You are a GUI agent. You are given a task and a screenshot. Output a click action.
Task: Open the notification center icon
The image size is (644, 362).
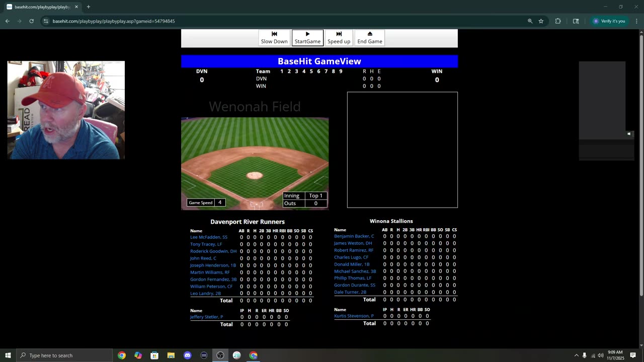coord(633,355)
